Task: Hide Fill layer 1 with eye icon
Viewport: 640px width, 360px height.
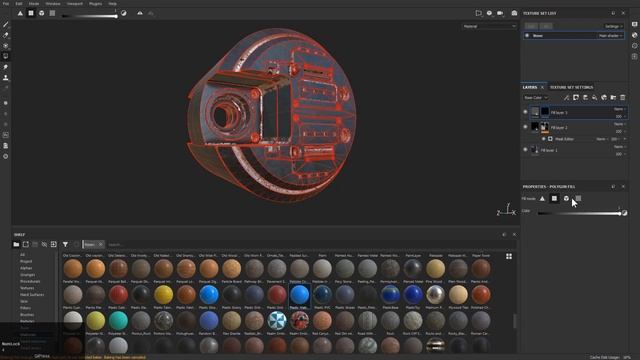Action: [x=526, y=150]
